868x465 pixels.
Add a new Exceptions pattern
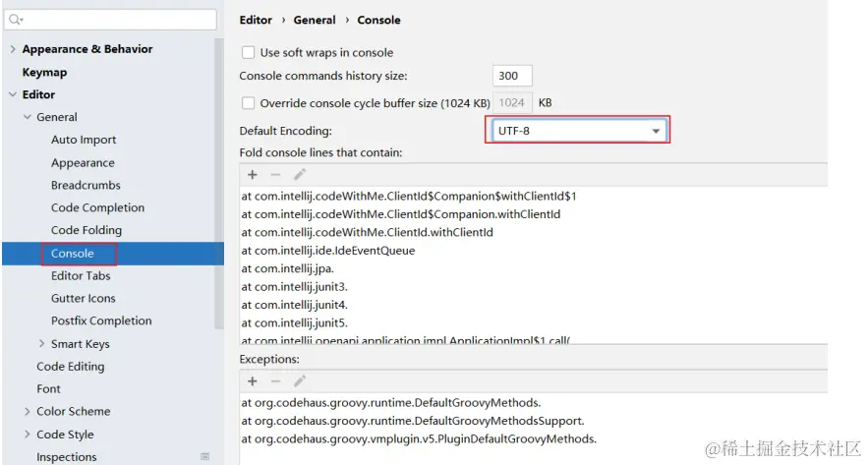(253, 381)
